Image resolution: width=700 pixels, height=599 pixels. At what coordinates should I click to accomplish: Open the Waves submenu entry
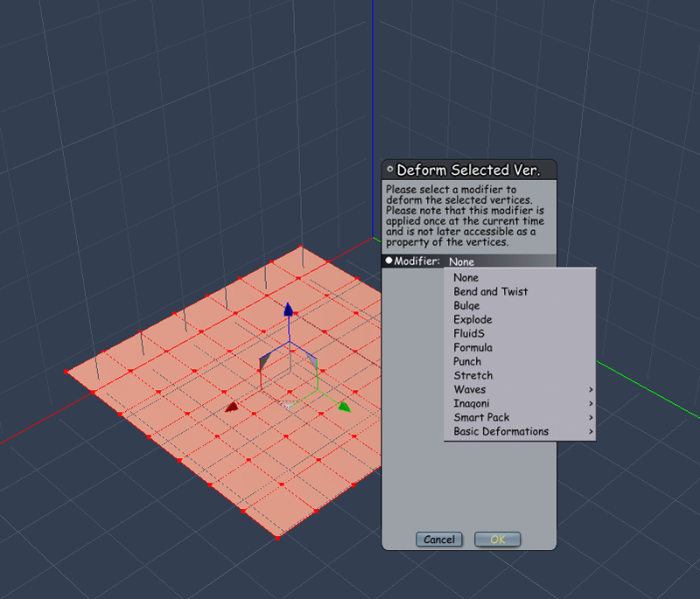(520, 389)
